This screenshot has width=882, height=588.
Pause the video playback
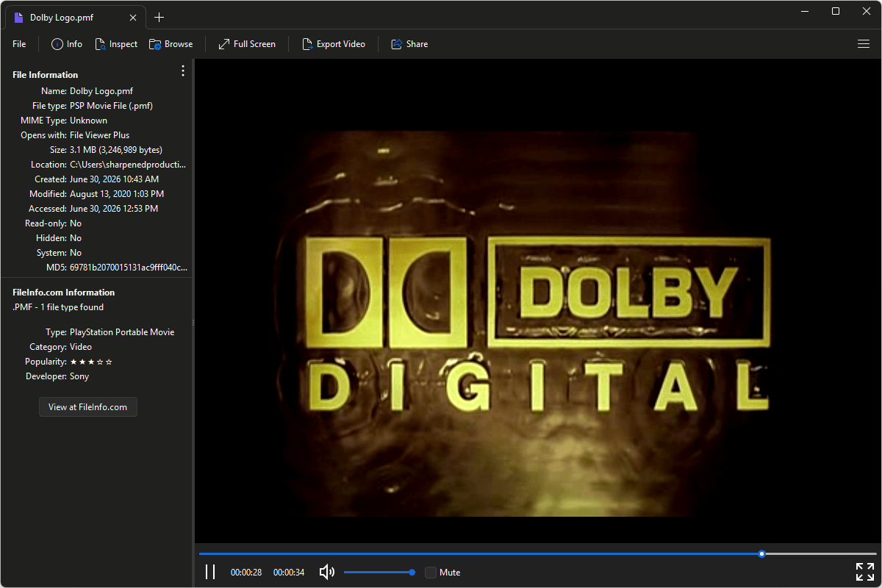pyautogui.click(x=210, y=572)
